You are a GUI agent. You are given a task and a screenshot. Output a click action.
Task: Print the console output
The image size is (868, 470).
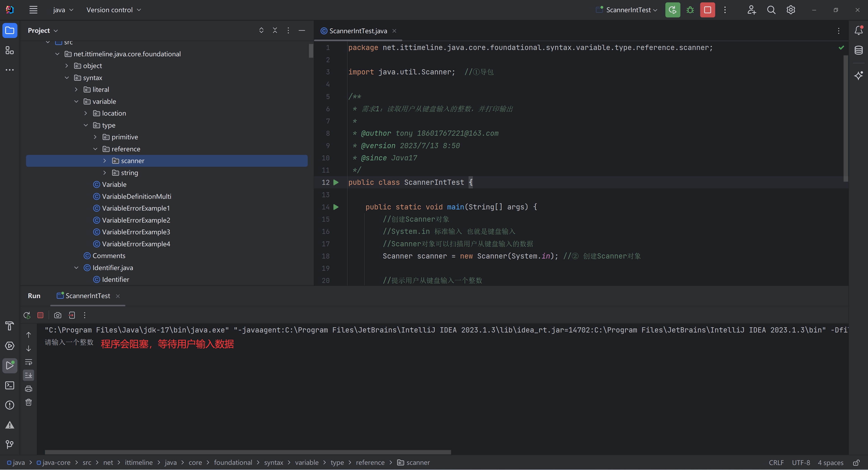point(29,389)
